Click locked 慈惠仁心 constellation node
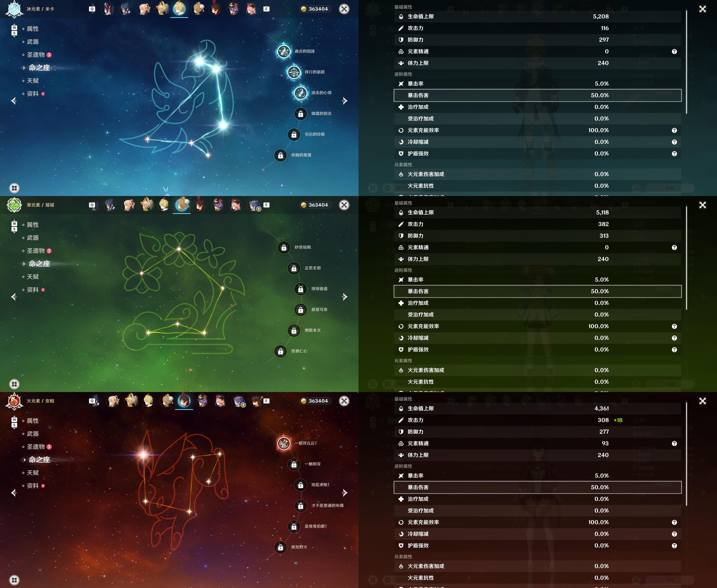Viewport: 717px width, 588px height. pyautogui.click(x=281, y=351)
